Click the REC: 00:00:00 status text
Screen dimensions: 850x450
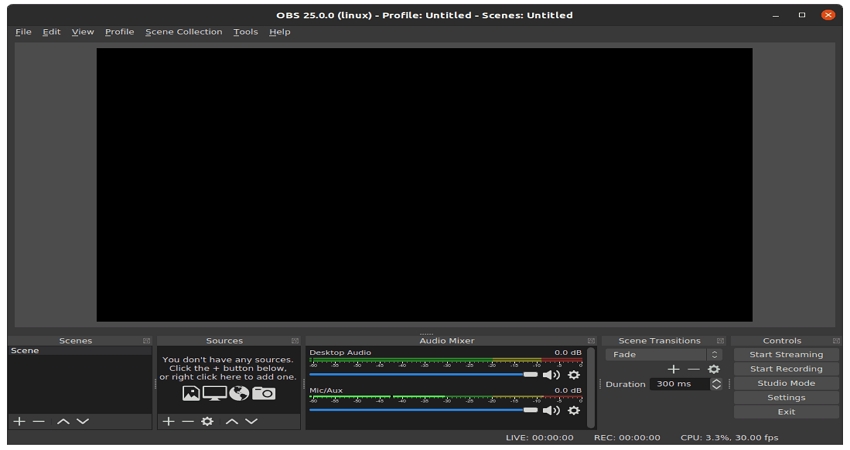click(627, 438)
